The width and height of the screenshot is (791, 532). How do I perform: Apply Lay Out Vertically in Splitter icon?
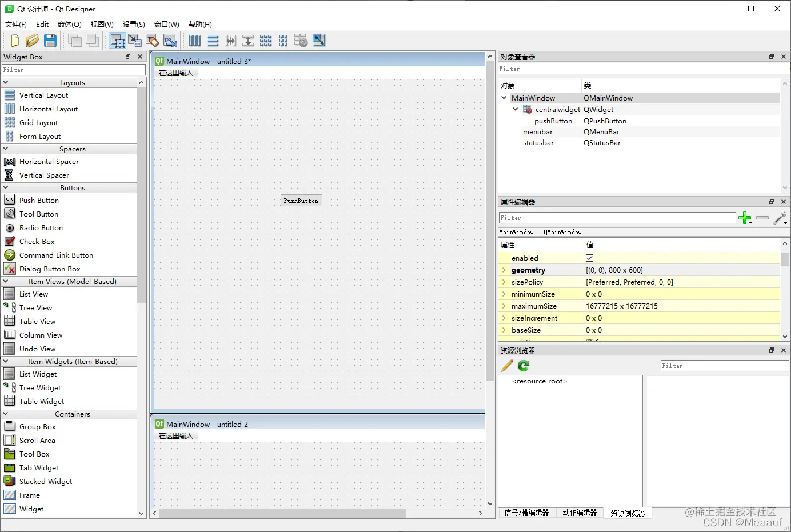click(x=248, y=41)
